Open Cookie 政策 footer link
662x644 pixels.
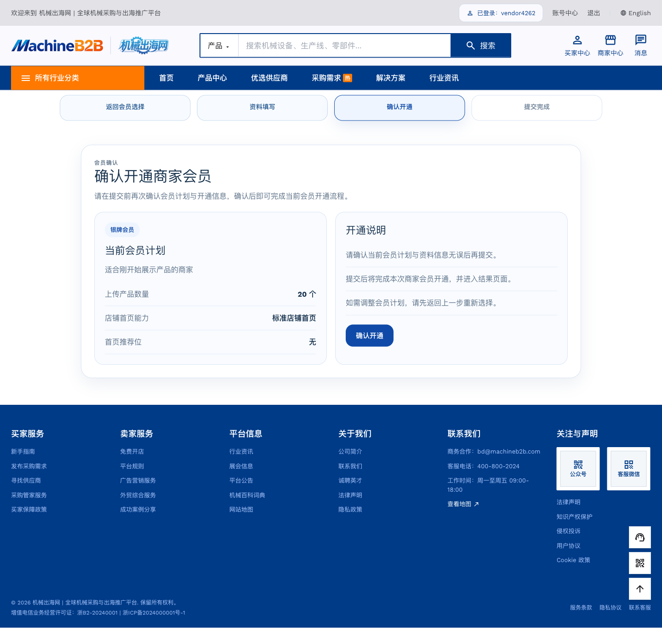click(x=573, y=560)
